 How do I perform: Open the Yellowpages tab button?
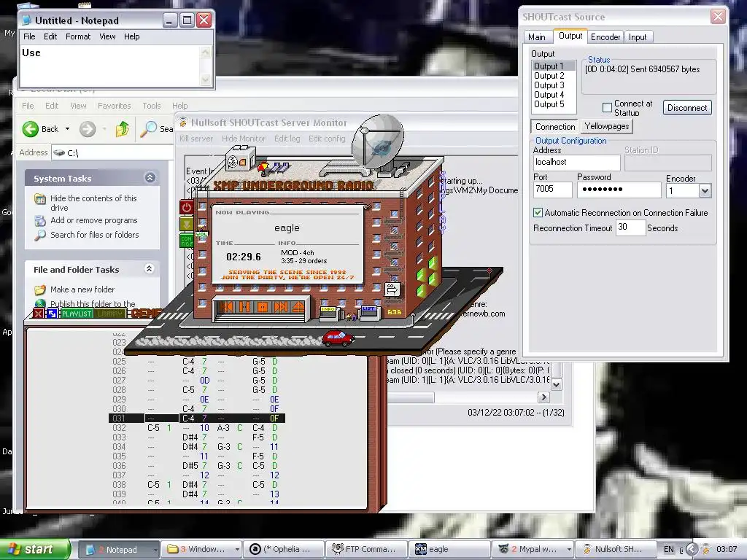(606, 126)
